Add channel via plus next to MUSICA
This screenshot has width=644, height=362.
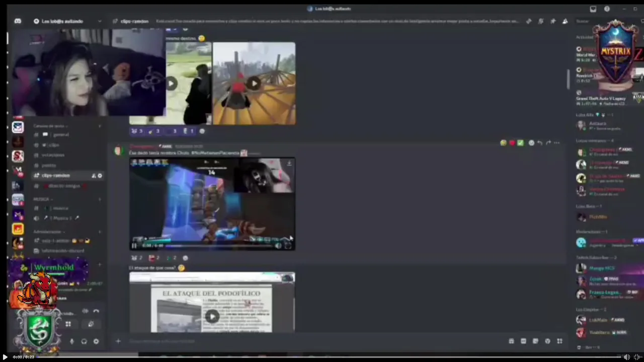click(x=100, y=199)
